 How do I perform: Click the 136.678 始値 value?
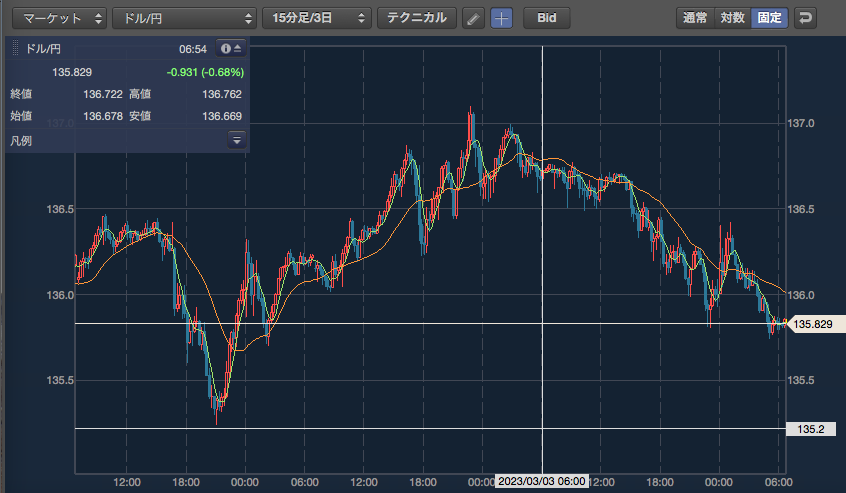pyautogui.click(x=103, y=116)
